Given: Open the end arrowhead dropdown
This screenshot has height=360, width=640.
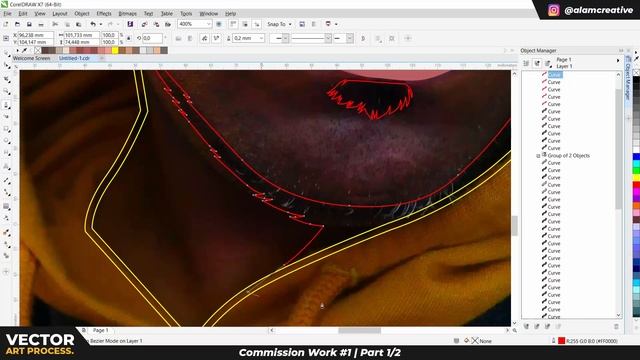Looking at the screenshot, I should 350,38.
